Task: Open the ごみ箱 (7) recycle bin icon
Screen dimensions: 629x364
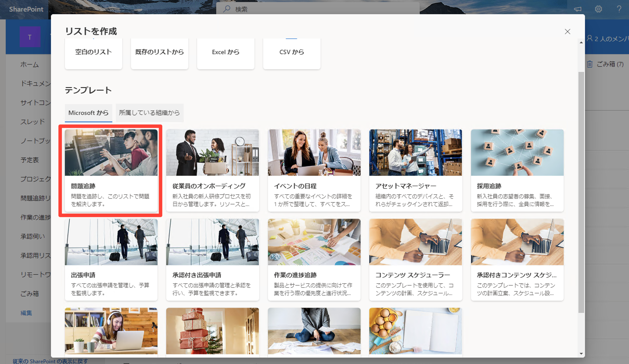Action: tap(590, 64)
